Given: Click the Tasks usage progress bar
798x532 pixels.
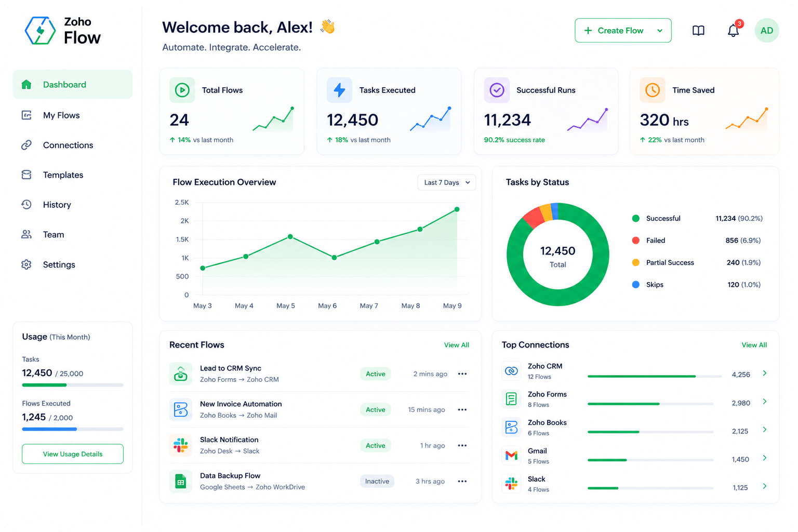Looking at the screenshot, I should tap(73, 385).
